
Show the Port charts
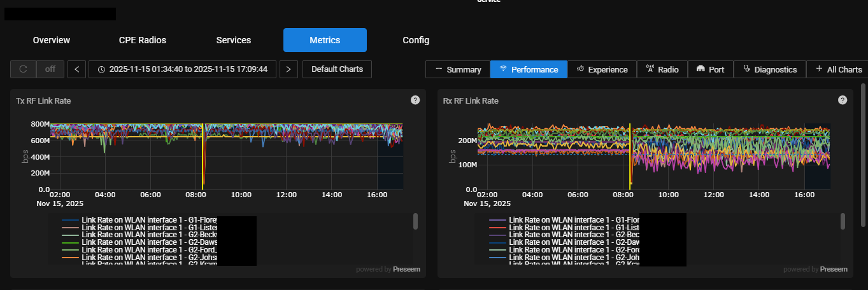tap(710, 69)
